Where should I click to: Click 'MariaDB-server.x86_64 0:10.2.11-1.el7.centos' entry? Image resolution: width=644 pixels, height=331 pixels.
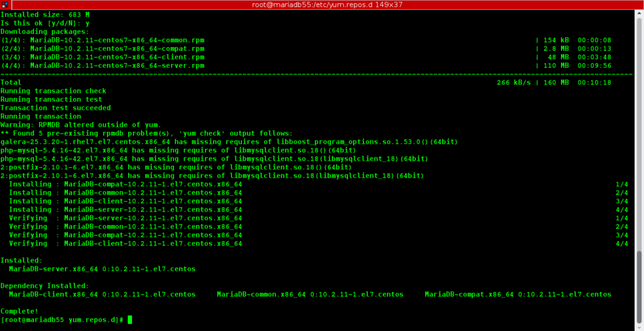click(x=103, y=269)
